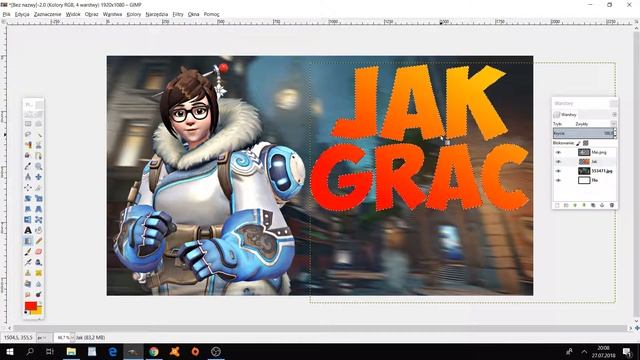This screenshot has height=360, width=640.
Task: Open the Layers tab configuration menu
Action: 614,115
